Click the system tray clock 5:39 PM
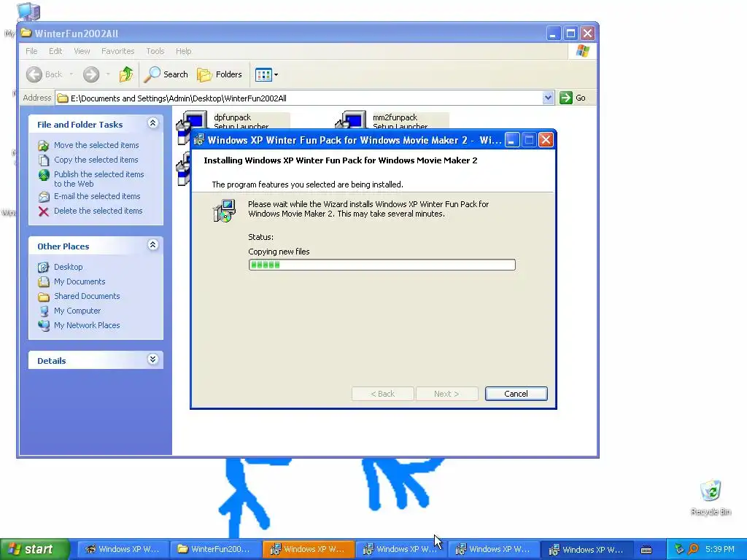 click(720, 550)
